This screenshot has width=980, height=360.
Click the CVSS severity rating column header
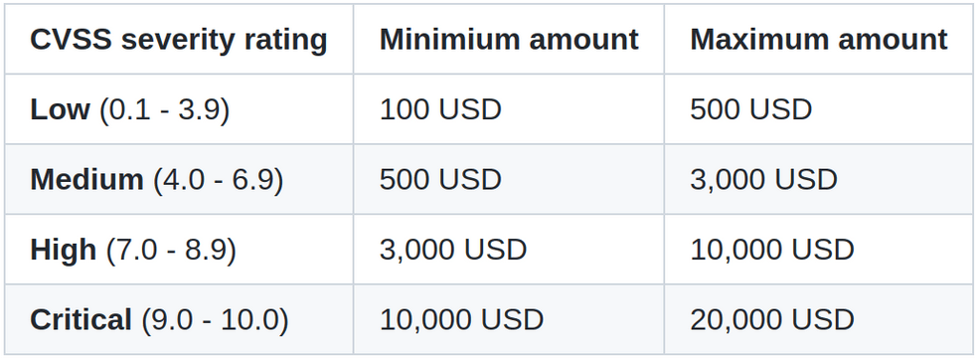pos(179,39)
